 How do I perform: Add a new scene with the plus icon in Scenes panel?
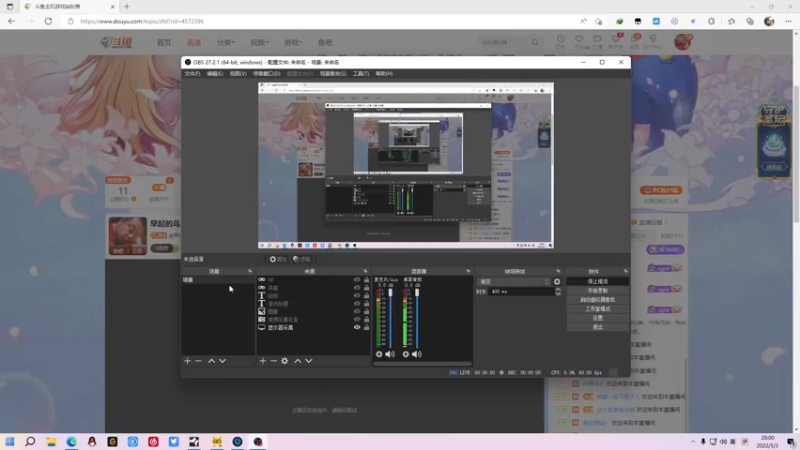pyautogui.click(x=187, y=361)
